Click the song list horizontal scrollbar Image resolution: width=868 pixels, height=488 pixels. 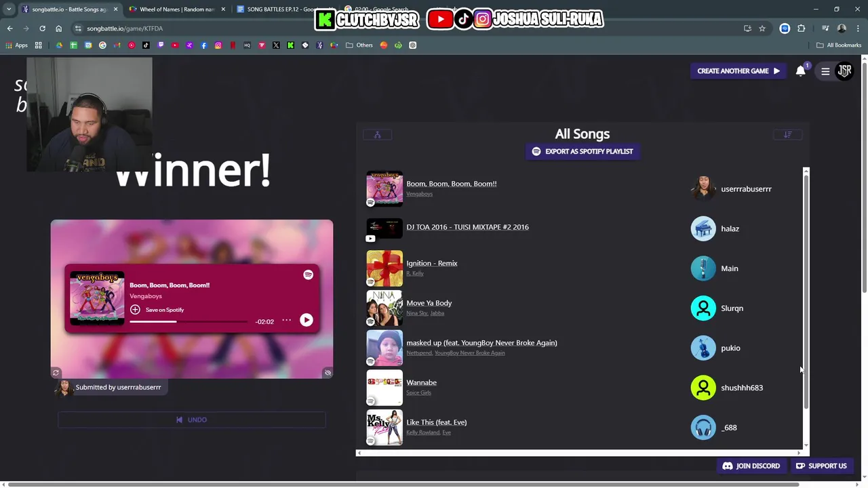pos(580,452)
